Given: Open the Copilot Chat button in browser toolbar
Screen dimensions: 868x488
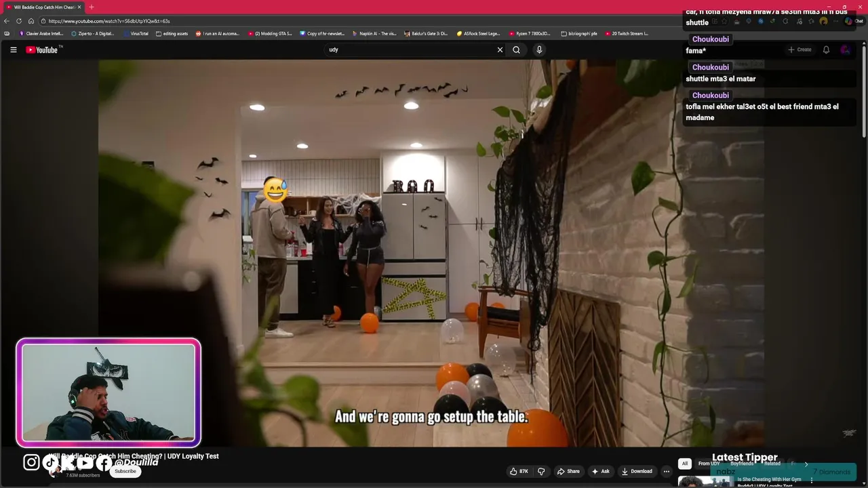Looking at the screenshot, I should 854,21.
